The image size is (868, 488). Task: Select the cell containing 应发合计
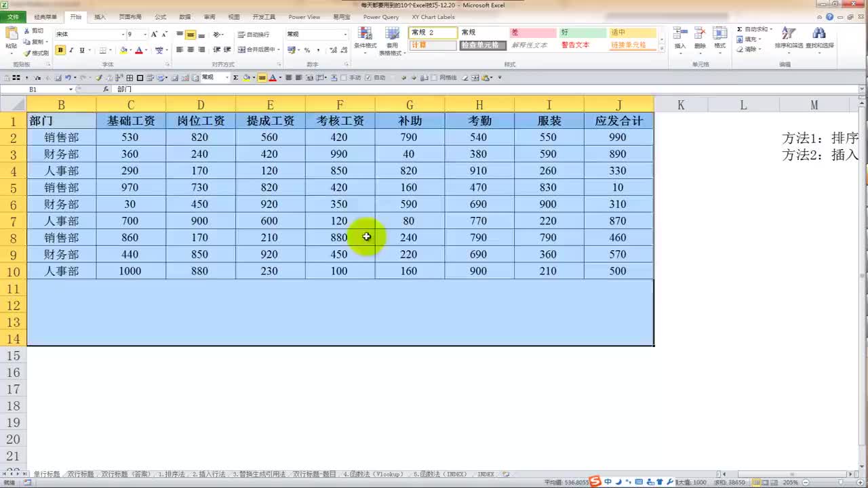pyautogui.click(x=618, y=121)
